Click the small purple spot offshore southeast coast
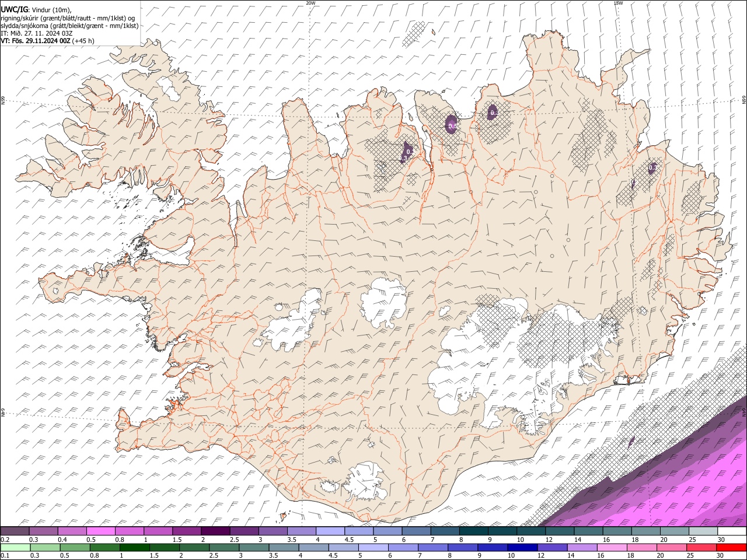The width and height of the screenshot is (747, 560). pyautogui.click(x=631, y=441)
